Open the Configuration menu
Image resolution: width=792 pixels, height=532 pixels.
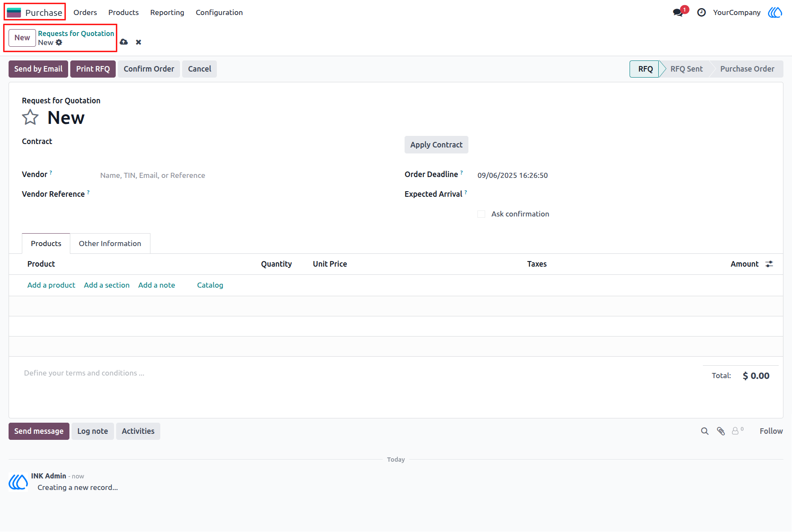click(x=219, y=12)
